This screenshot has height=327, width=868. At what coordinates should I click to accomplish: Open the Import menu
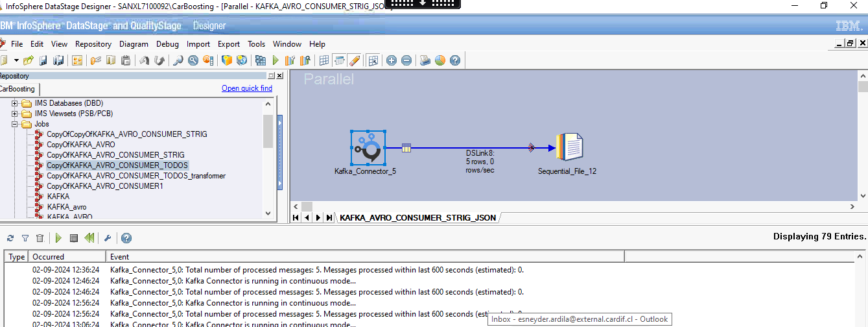coord(198,44)
